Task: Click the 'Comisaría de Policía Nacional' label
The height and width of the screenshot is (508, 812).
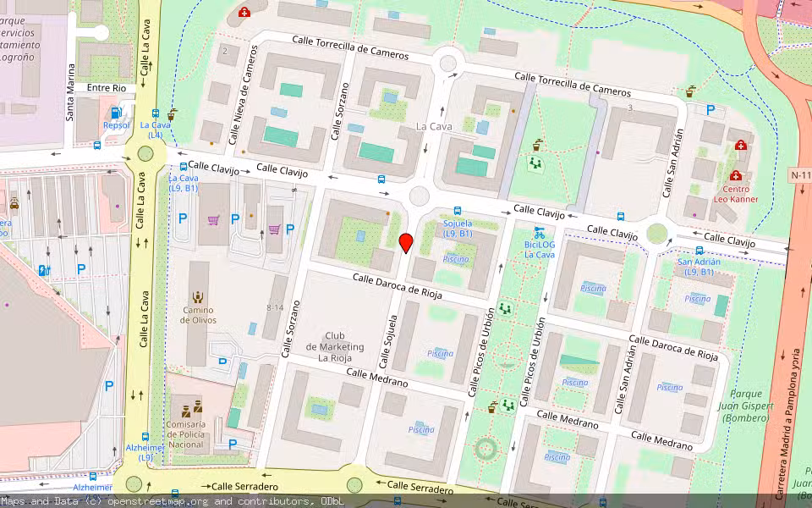Action: click(185, 434)
